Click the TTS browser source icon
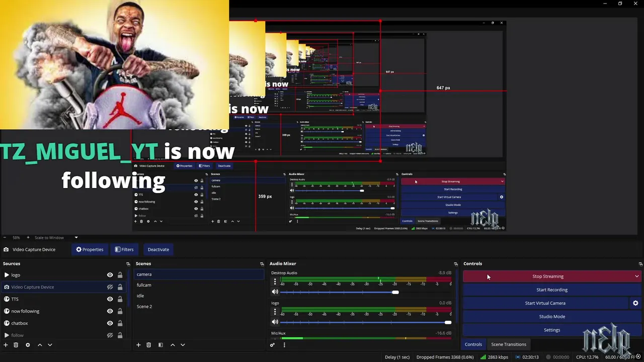 pos(7,299)
